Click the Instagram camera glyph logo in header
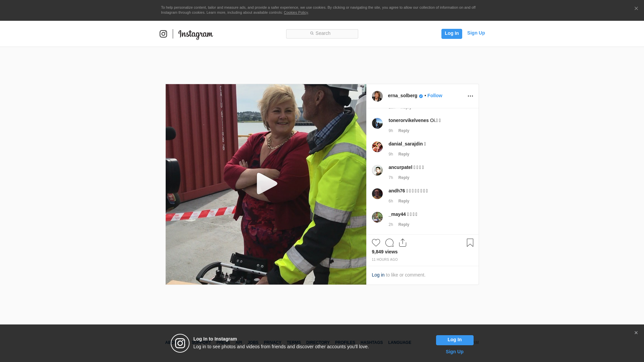The height and width of the screenshot is (362, 644). click(163, 34)
